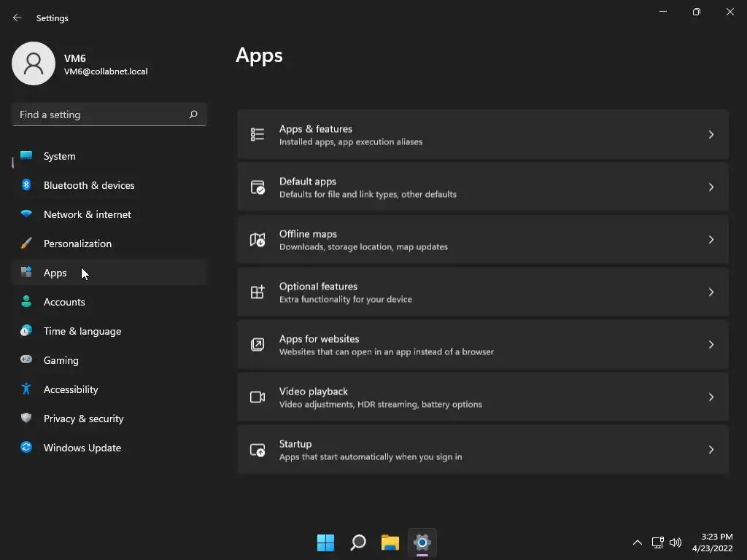The width and height of the screenshot is (747, 560).
Task: Click the volume speaker tray icon
Action: coord(676,542)
